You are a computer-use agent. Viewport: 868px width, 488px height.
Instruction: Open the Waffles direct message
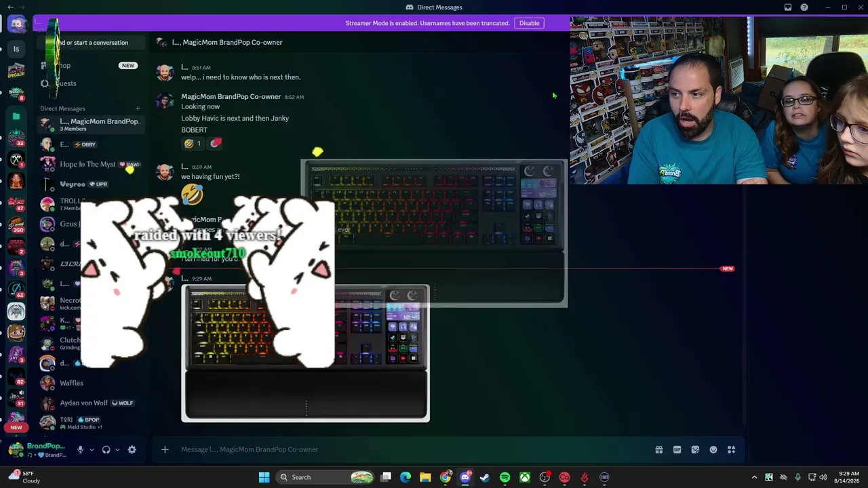click(x=90, y=383)
